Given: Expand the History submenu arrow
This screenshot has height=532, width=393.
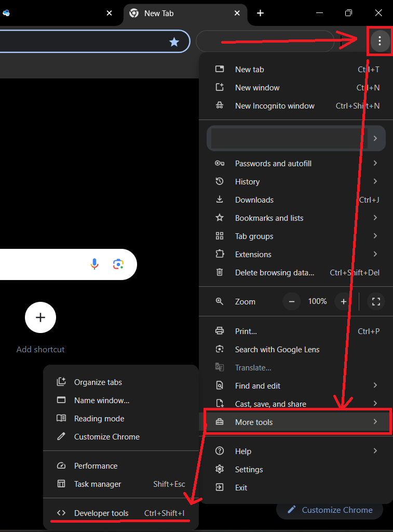Looking at the screenshot, I should 375,181.
